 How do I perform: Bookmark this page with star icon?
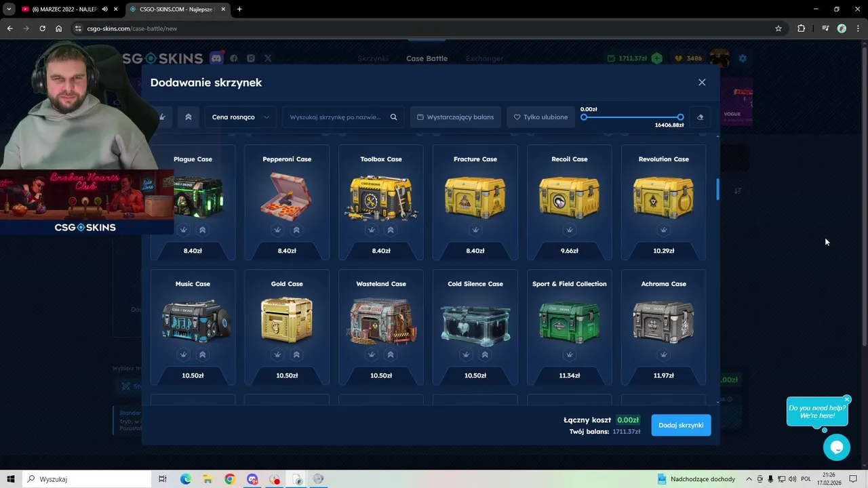pyautogui.click(x=778, y=28)
